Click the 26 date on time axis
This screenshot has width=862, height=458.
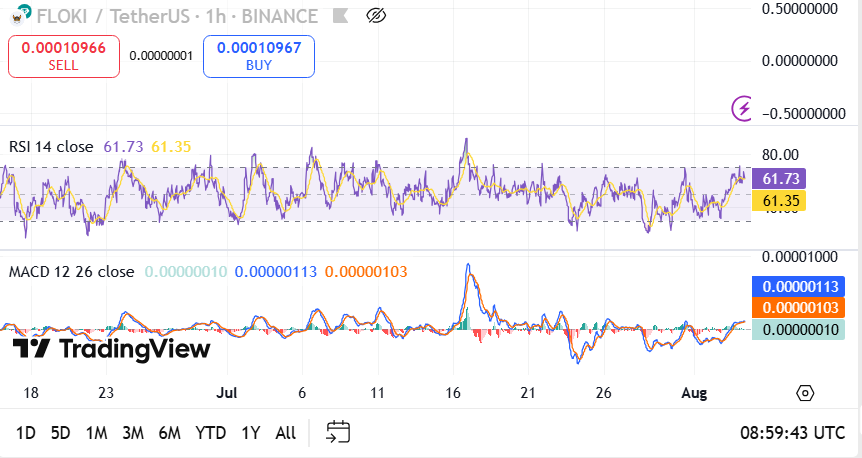(x=604, y=393)
